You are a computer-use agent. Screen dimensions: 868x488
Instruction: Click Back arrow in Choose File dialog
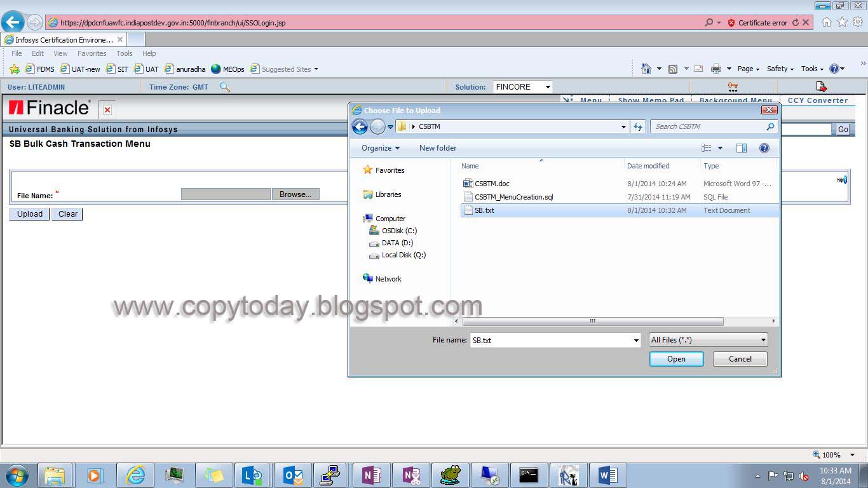(360, 126)
